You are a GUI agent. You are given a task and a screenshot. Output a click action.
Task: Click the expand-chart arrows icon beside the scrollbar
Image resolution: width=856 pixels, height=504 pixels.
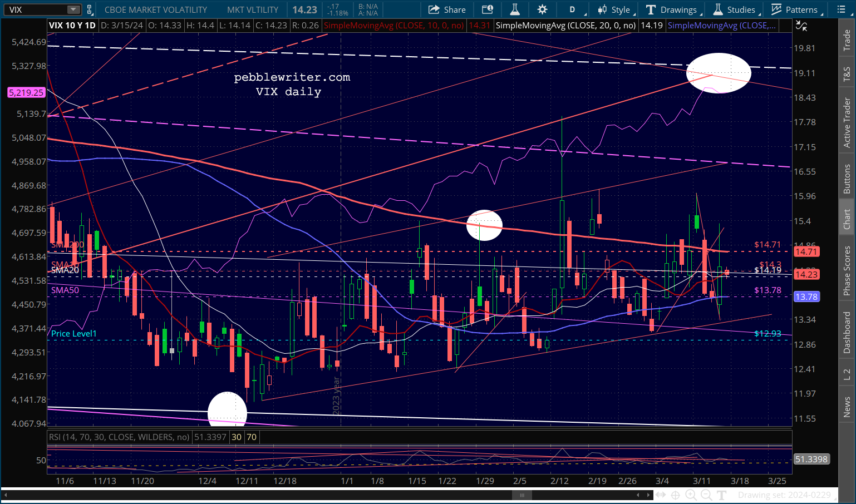[x=661, y=495]
